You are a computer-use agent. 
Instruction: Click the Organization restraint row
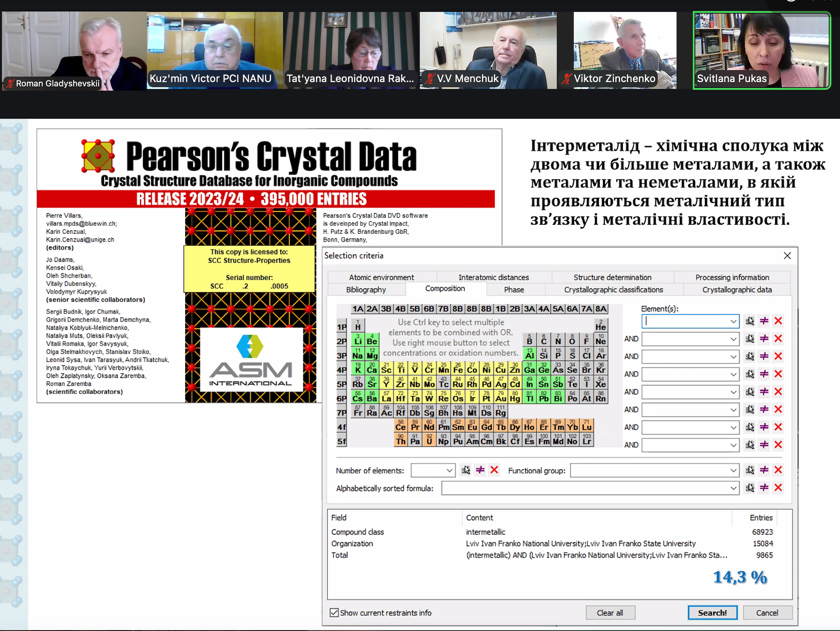point(552,543)
